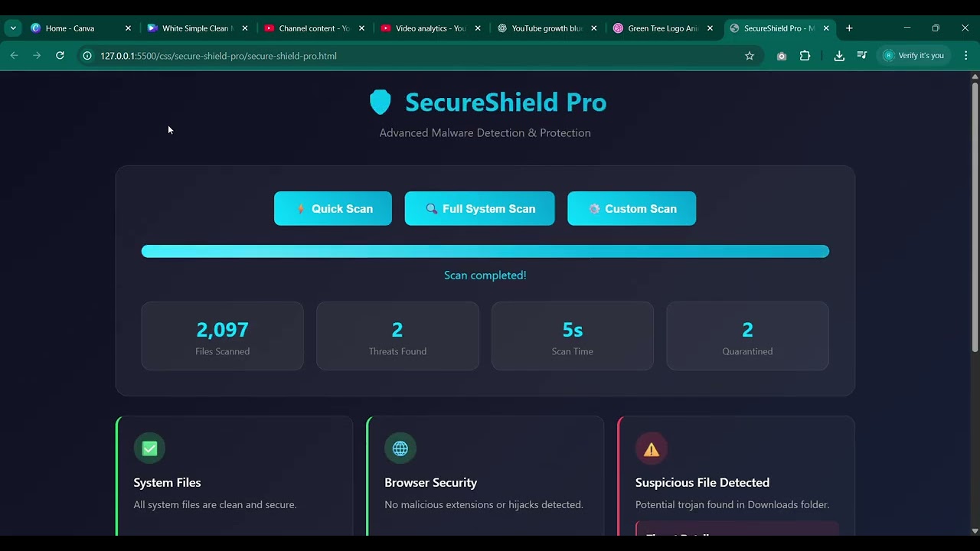Image resolution: width=980 pixels, height=551 pixels.
Task: Close the Video analytics tab
Action: (478, 28)
